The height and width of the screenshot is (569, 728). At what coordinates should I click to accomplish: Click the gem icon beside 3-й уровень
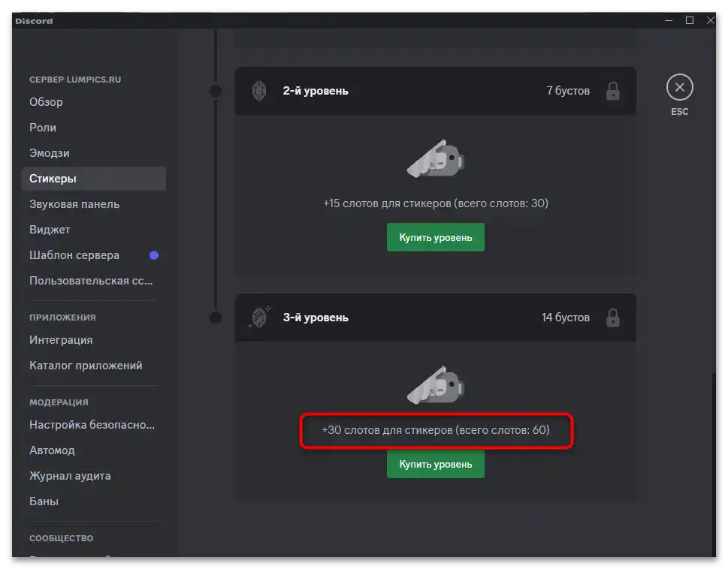[259, 318]
